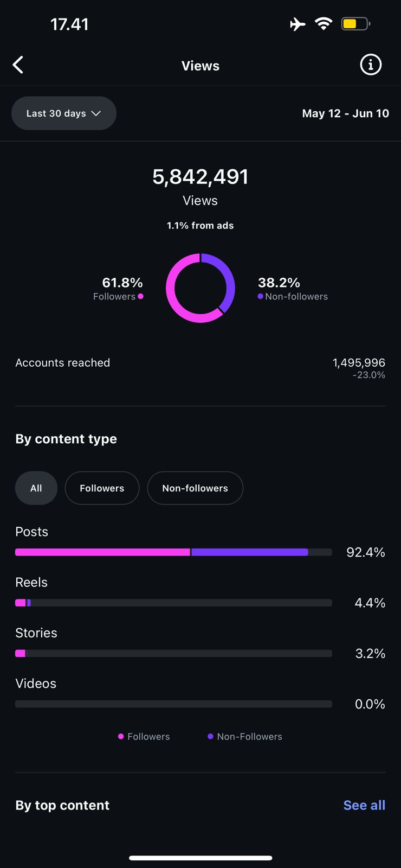The width and height of the screenshot is (401, 868).
Task: Open the Accounts reached row
Action: (x=200, y=367)
